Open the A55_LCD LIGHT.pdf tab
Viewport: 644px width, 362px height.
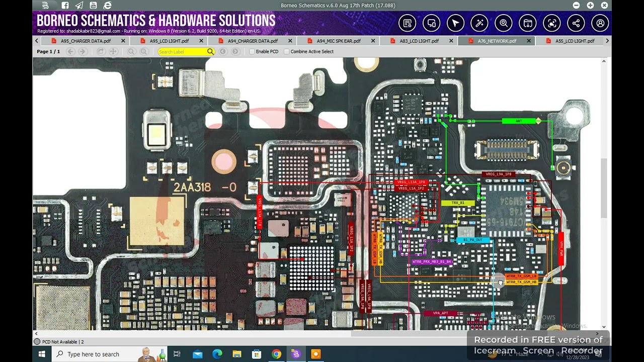tap(574, 41)
